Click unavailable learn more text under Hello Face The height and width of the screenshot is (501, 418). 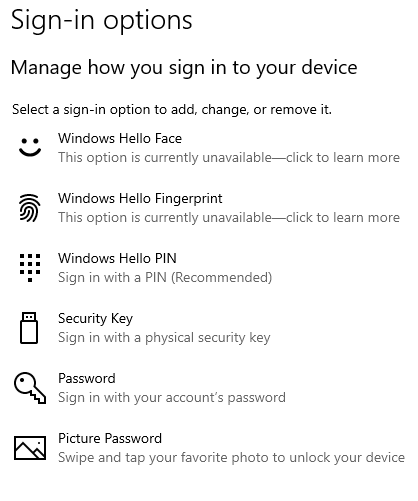pyautogui.click(x=229, y=157)
